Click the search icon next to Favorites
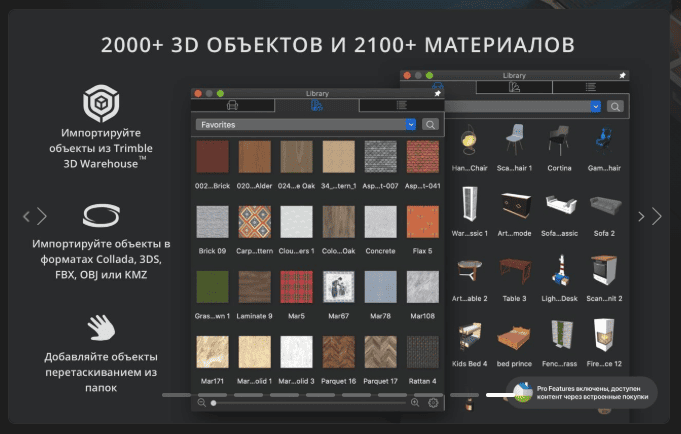The width and height of the screenshot is (681, 434). (x=430, y=125)
